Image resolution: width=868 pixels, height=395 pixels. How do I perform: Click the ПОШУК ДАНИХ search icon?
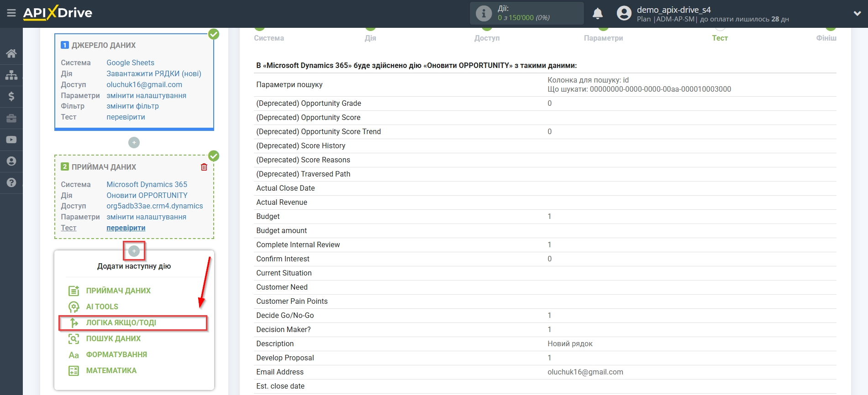coord(74,338)
